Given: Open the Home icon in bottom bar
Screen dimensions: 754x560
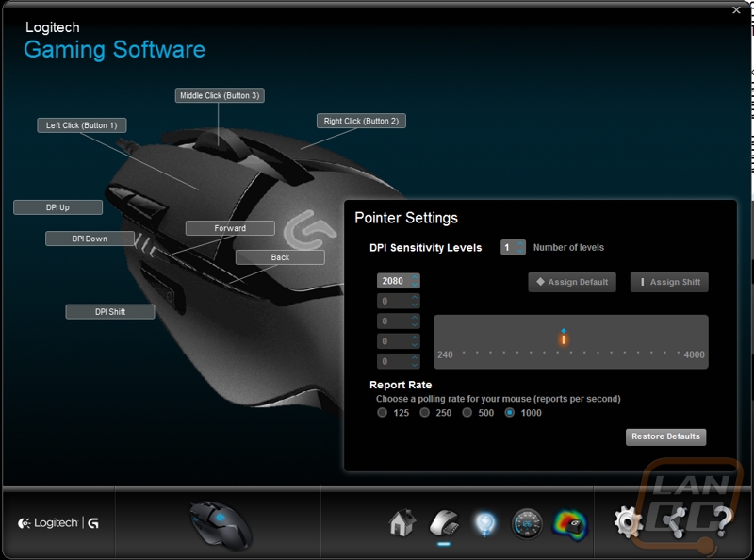Looking at the screenshot, I should pyautogui.click(x=402, y=523).
